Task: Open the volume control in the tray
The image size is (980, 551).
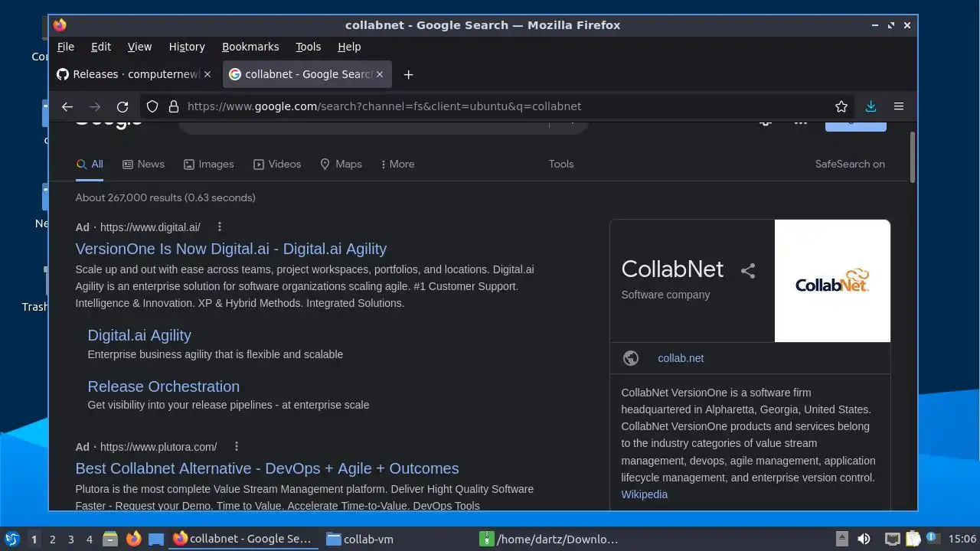Action: coord(864,539)
